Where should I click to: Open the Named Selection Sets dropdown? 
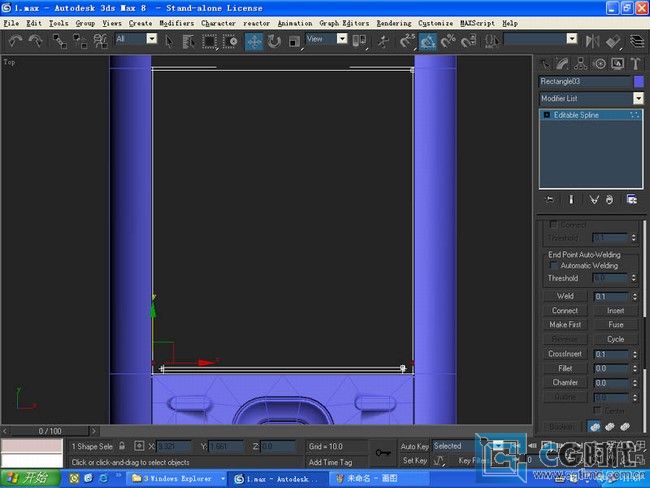pyautogui.click(x=572, y=39)
